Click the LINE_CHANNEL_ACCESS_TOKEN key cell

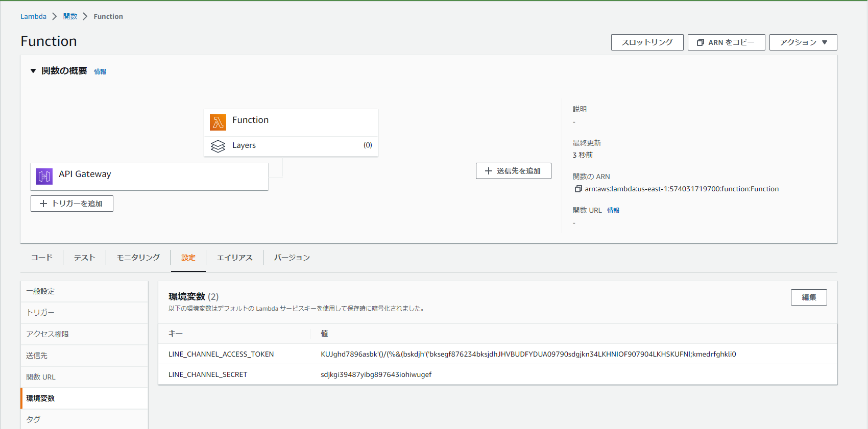point(221,354)
